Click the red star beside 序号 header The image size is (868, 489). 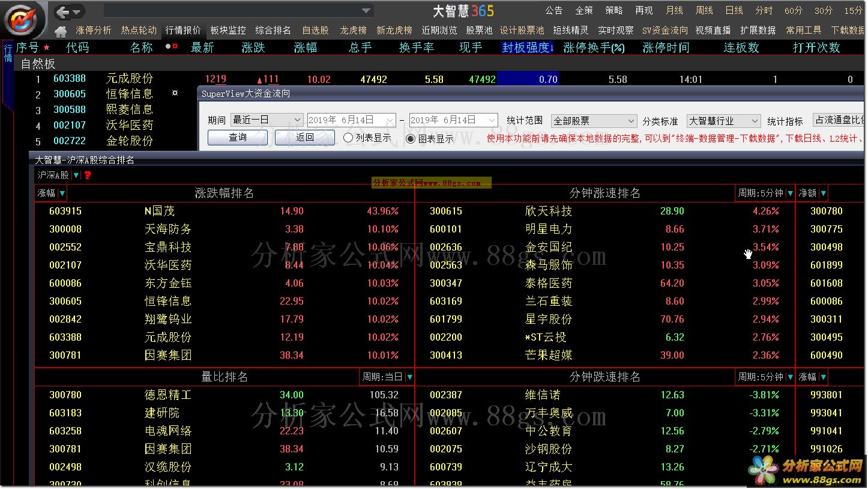click(47, 47)
